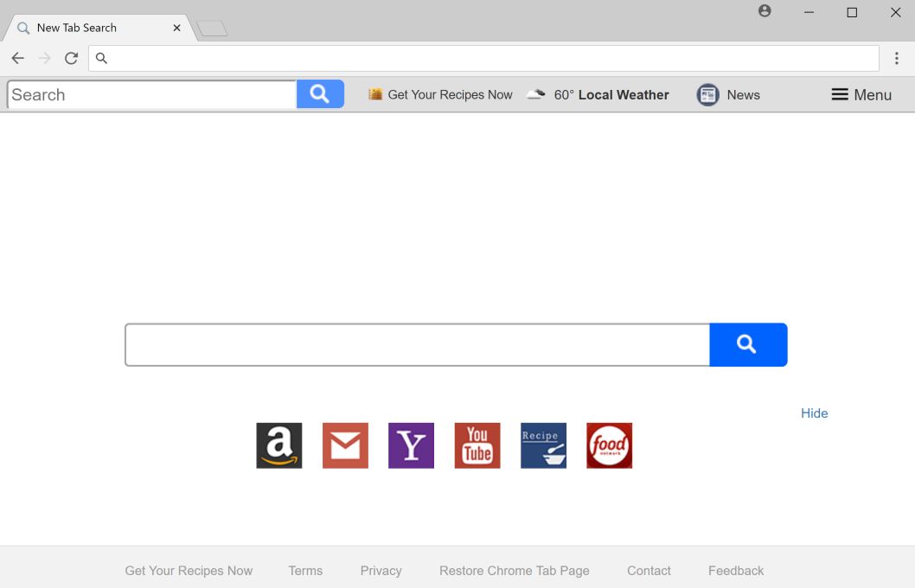
Task: Click Get Your Recipes Now in the toolbar
Action: click(440, 94)
